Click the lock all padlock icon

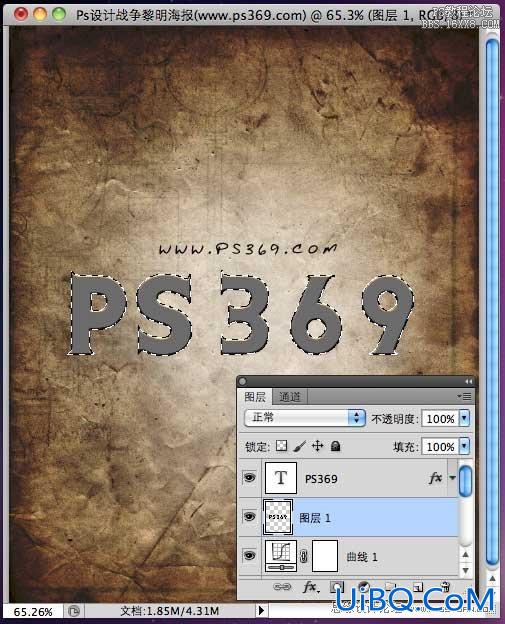coord(335,446)
